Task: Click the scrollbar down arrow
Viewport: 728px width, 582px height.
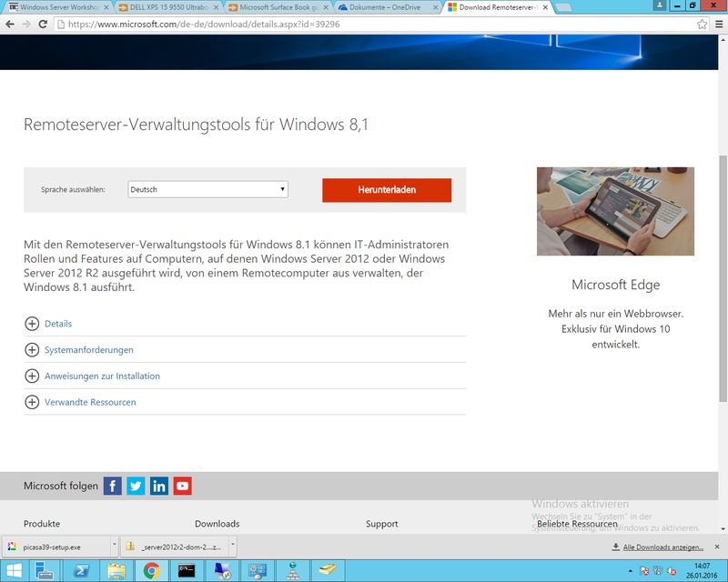Action: pos(723,528)
